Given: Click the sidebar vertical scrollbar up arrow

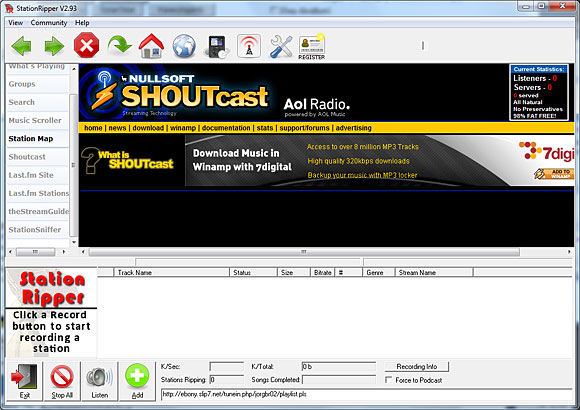Looking at the screenshot, I should [74, 69].
